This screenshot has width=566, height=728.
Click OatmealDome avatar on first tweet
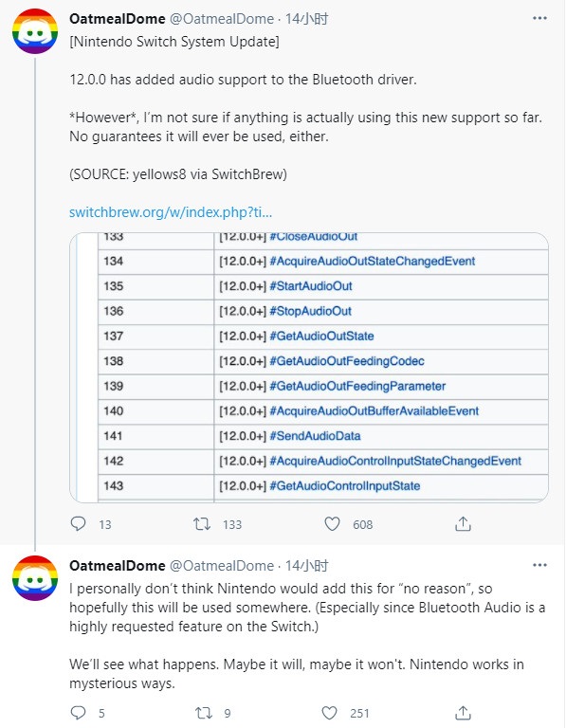tap(35, 31)
